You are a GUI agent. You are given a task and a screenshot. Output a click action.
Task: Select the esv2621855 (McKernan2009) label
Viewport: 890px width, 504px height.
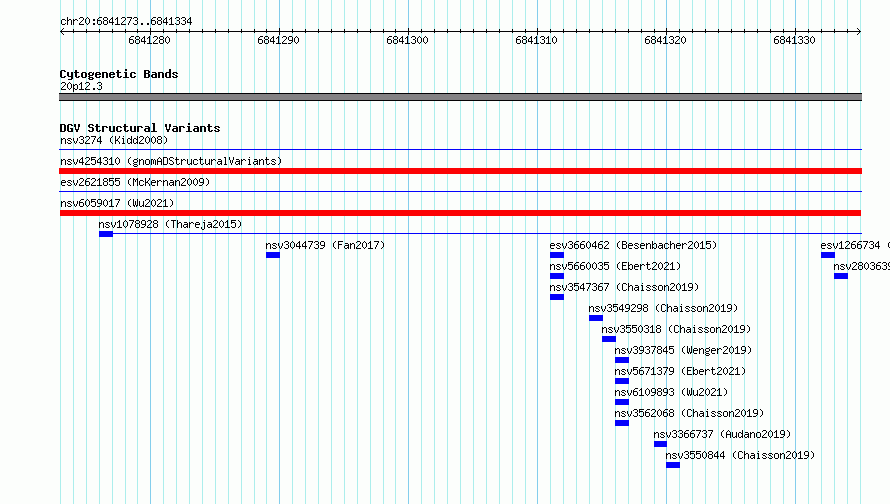(135, 182)
